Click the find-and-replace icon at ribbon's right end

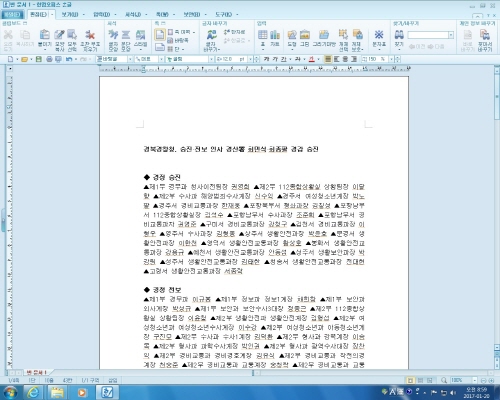point(485,36)
